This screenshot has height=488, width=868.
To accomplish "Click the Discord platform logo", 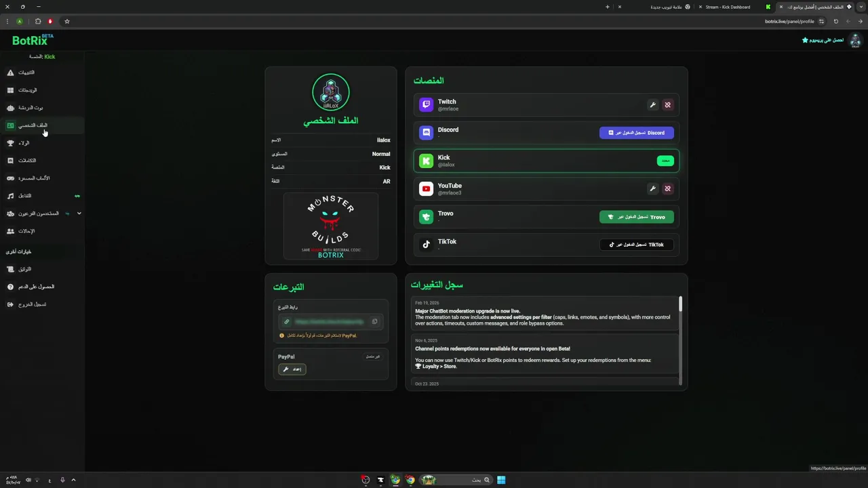I will click(426, 133).
